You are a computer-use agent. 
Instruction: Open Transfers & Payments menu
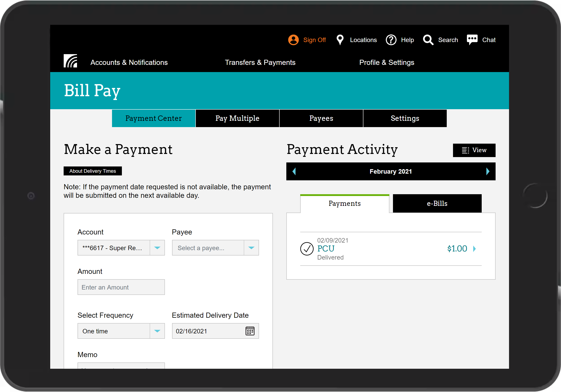(x=260, y=62)
